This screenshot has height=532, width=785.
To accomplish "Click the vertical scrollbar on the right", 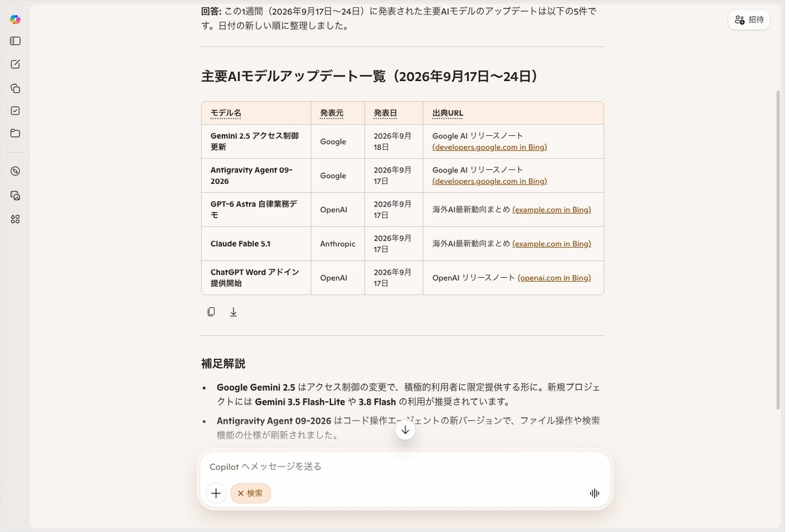I will [778, 248].
